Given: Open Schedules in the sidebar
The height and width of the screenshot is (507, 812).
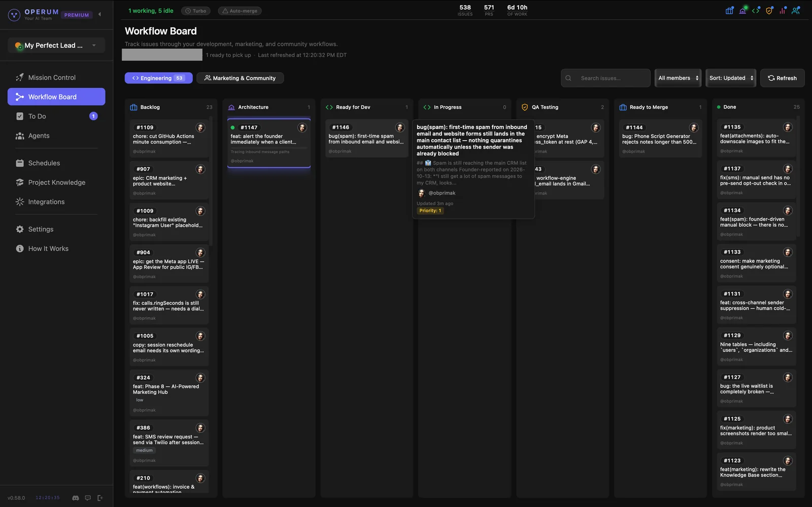Looking at the screenshot, I should point(56,163).
